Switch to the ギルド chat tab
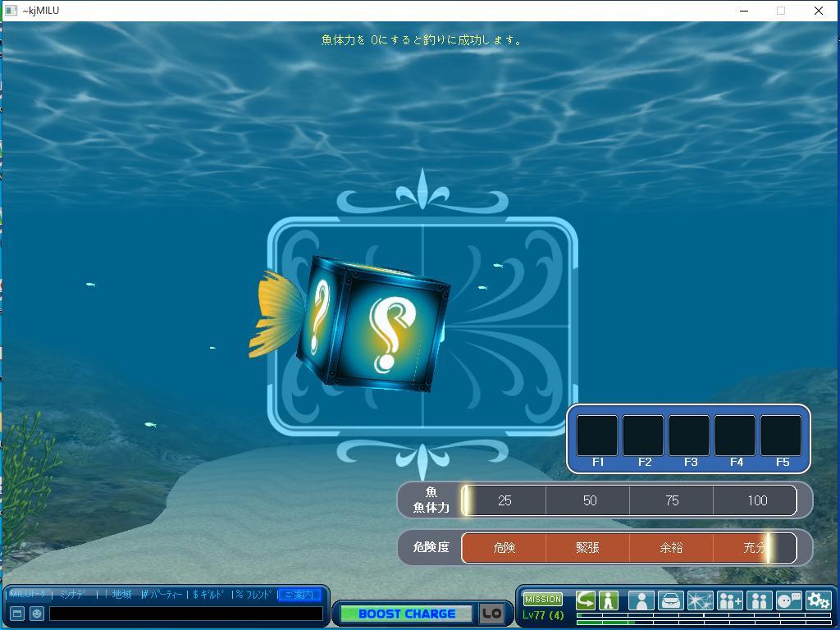The width and height of the screenshot is (840, 630). pyautogui.click(x=209, y=595)
